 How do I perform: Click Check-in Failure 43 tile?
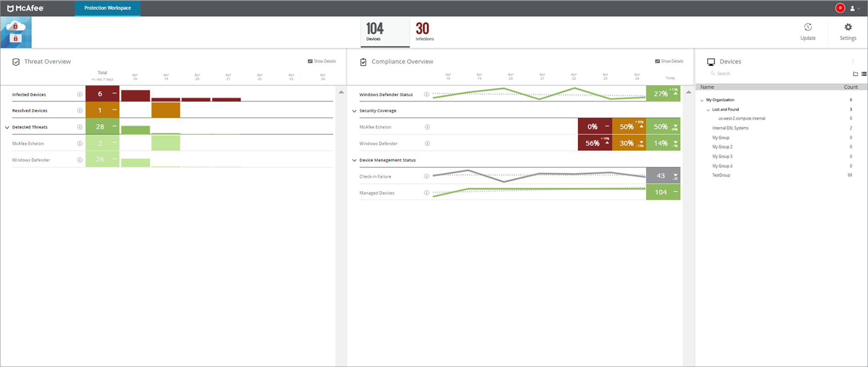pos(663,176)
